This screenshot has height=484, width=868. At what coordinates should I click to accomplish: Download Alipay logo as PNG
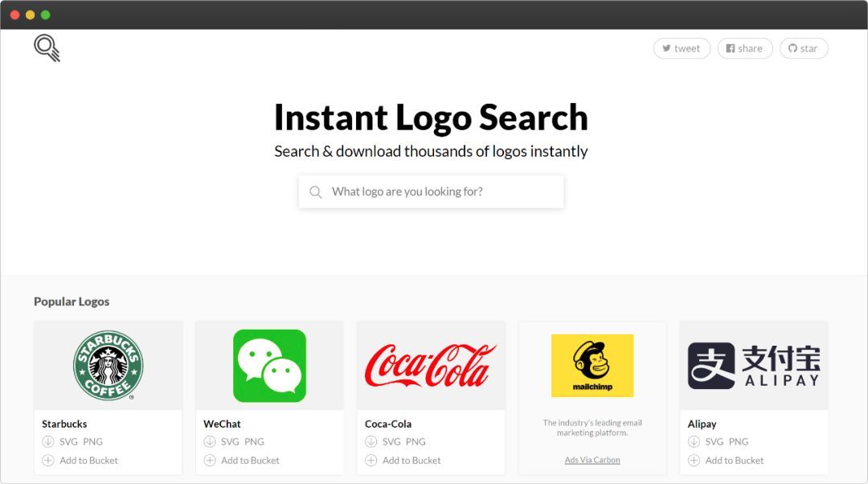[x=739, y=441]
